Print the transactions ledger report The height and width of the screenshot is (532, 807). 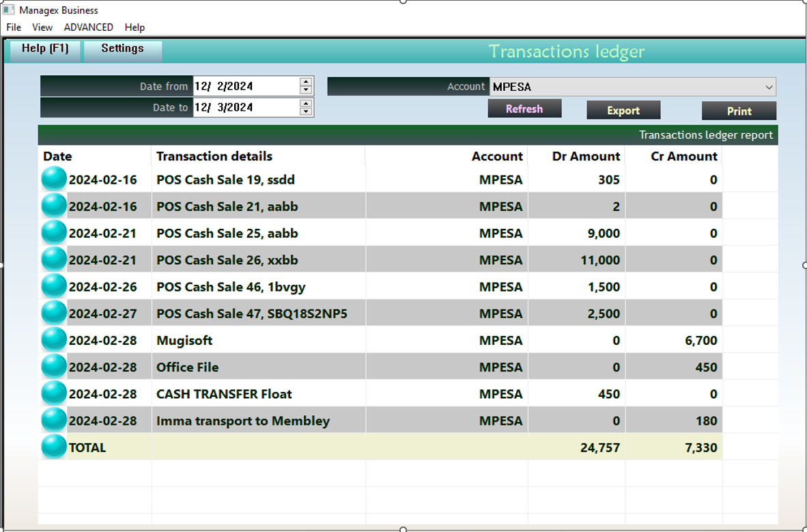(739, 111)
